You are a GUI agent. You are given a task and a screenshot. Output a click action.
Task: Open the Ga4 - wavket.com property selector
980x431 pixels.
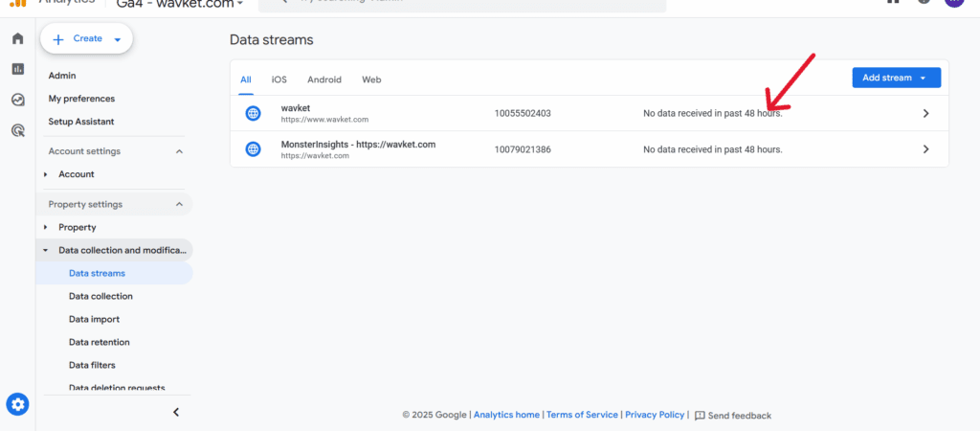(x=179, y=4)
